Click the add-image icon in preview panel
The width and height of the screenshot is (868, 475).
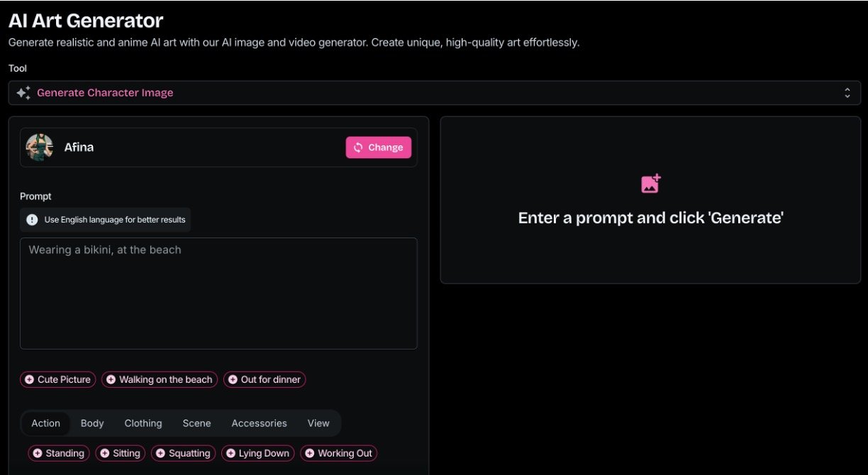pyautogui.click(x=650, y=184)
